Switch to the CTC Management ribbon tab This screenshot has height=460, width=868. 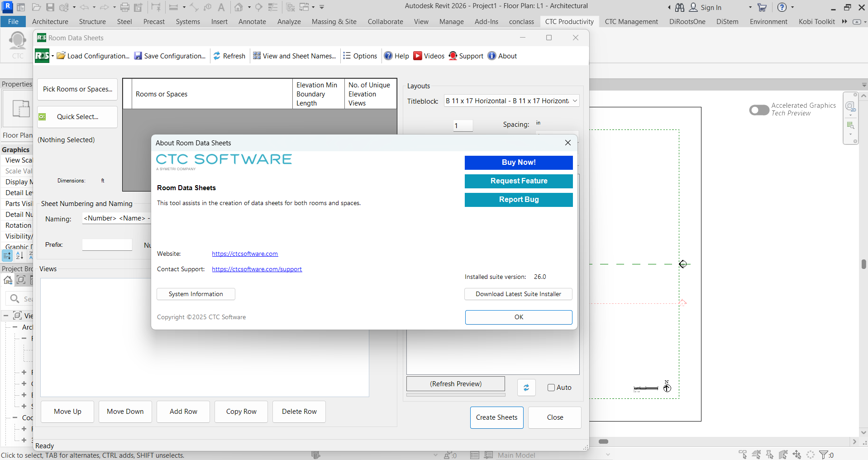pos(631,21)
